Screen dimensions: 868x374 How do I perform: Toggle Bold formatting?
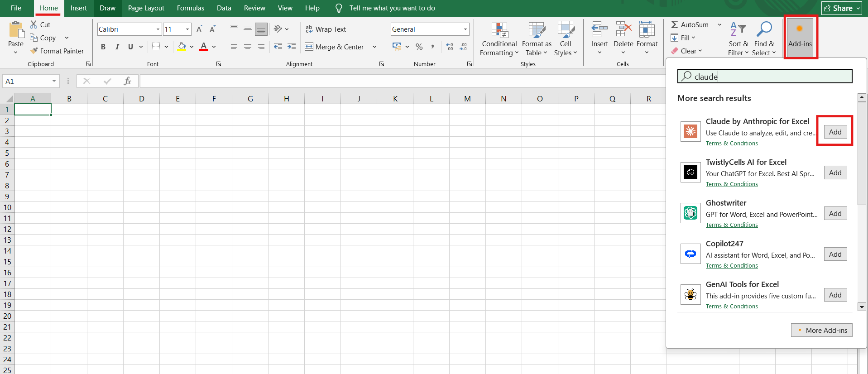pyautogui.click(x=103, y=47)
